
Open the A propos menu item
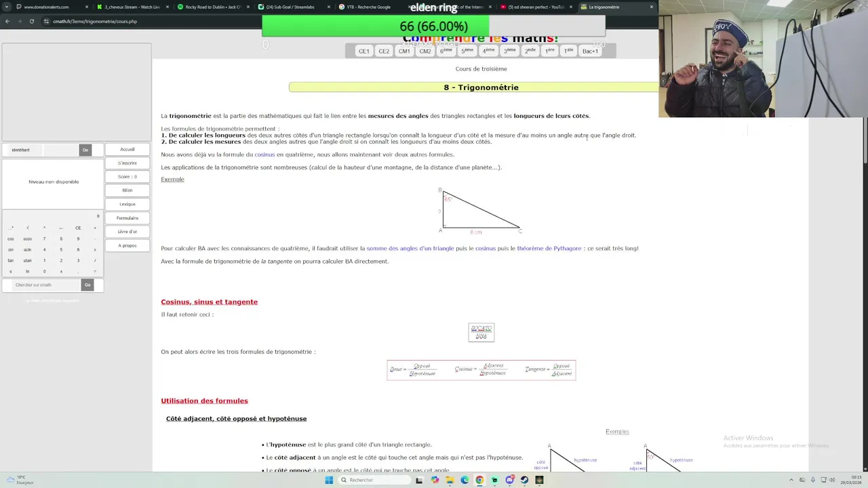point(127,245)
